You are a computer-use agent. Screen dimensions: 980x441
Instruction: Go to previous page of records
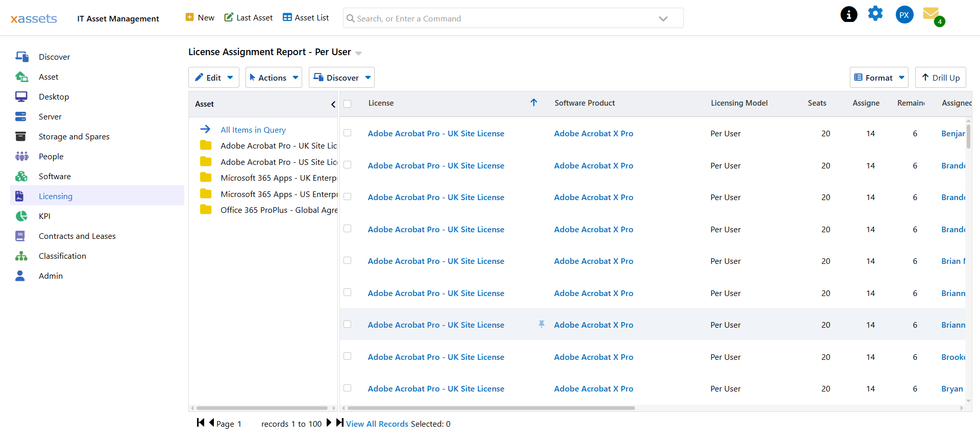point(211,423)
